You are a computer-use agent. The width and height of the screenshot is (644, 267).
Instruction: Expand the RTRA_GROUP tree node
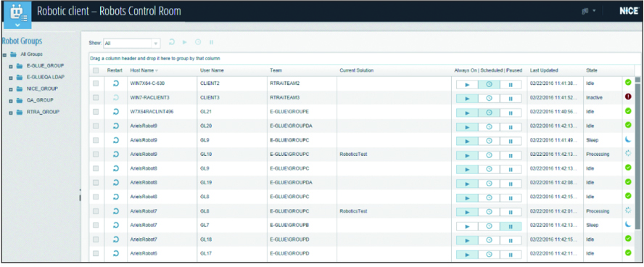point(11,112)
